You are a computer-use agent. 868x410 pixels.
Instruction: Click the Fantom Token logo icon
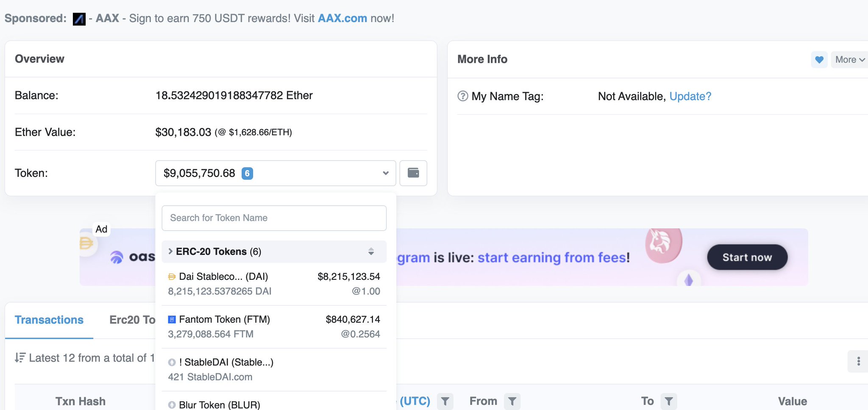[x=172, y=319]
